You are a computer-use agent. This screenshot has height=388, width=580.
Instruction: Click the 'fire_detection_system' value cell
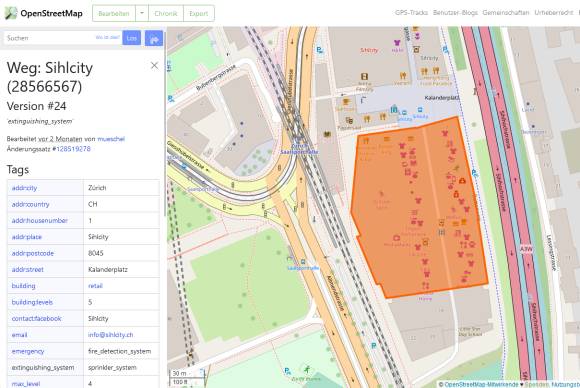point(122,351)
